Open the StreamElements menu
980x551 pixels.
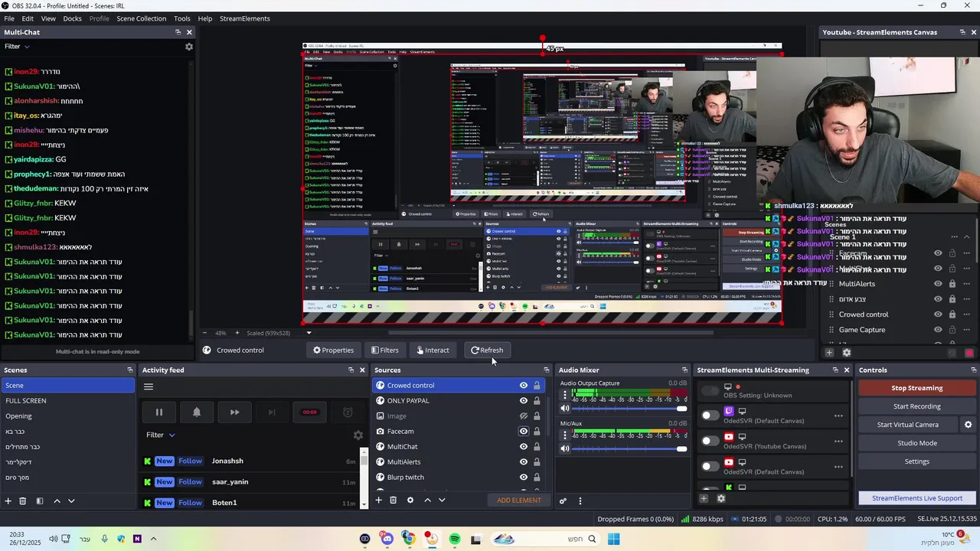[x=245, y=18]
